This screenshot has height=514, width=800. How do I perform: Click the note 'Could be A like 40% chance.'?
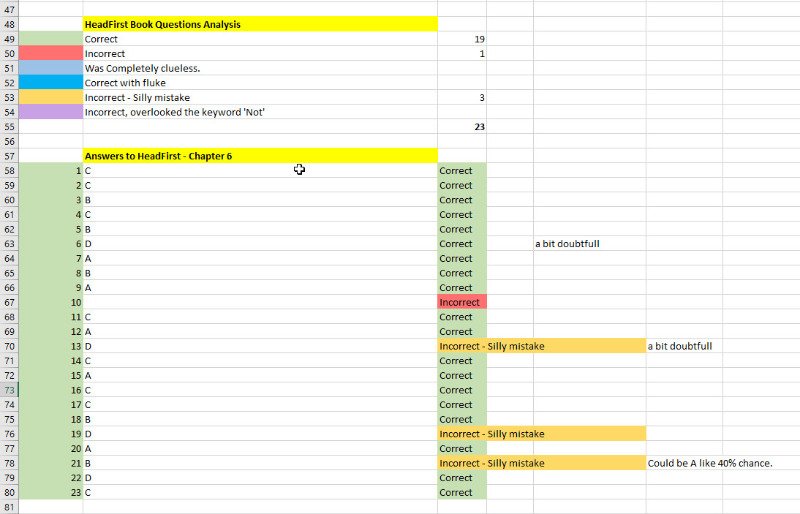click(710, 463)
